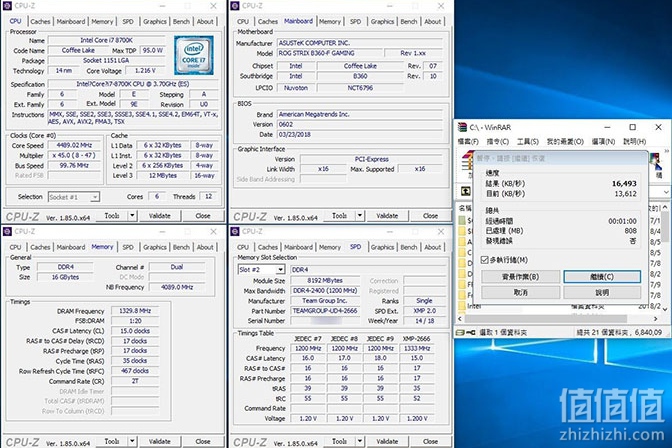The height and width of the screenshot is (448, 672).
Task: Open the Memory tab in the Mainboard window
Action: click(330, 21)
